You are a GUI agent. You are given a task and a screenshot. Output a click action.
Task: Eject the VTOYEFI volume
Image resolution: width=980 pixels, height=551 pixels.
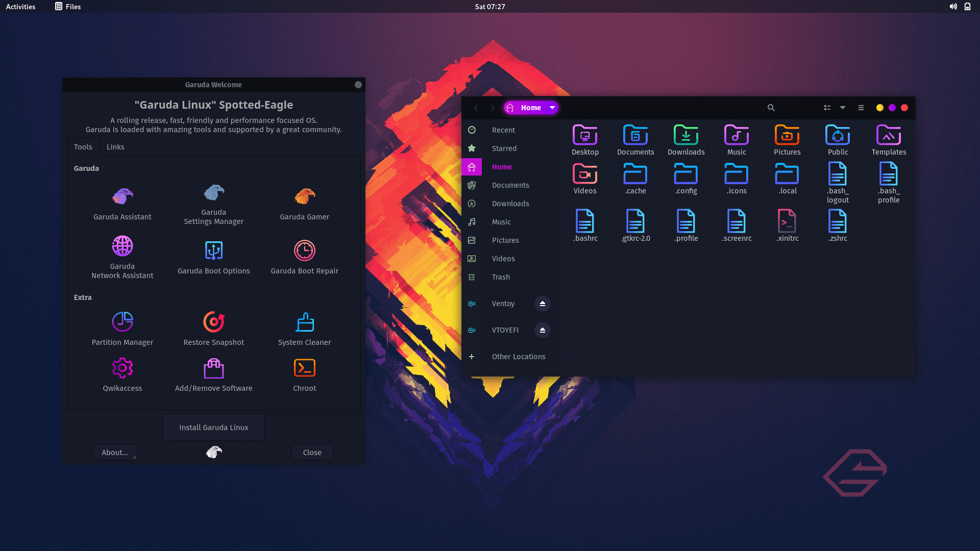pyautogui.click(x=543, y=330)
